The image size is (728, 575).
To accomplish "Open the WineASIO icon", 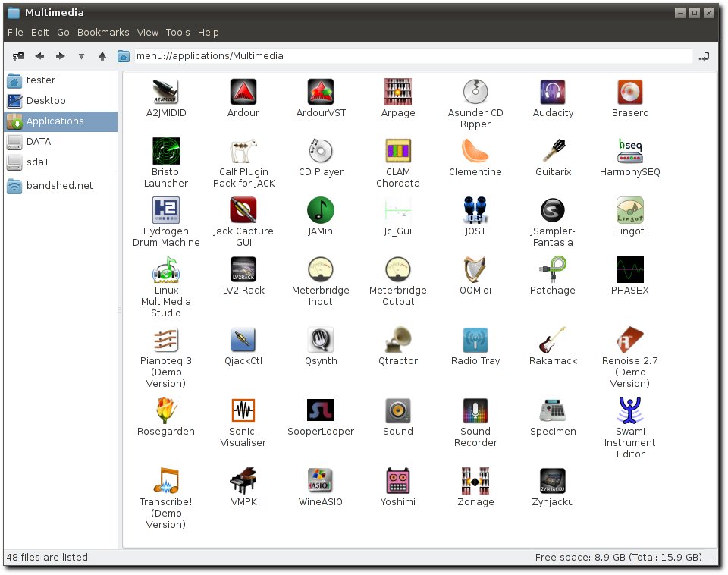I will pos(321,481).
